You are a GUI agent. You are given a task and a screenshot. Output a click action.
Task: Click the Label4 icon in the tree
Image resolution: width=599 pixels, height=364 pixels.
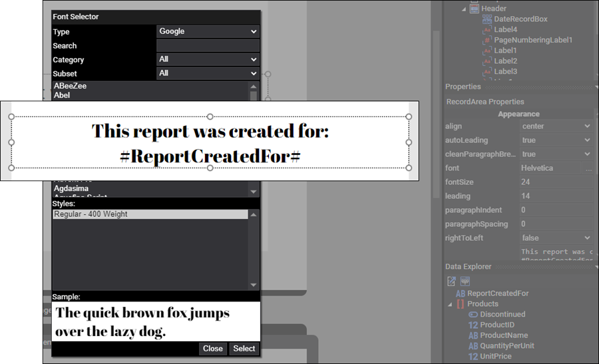[487, 30]
